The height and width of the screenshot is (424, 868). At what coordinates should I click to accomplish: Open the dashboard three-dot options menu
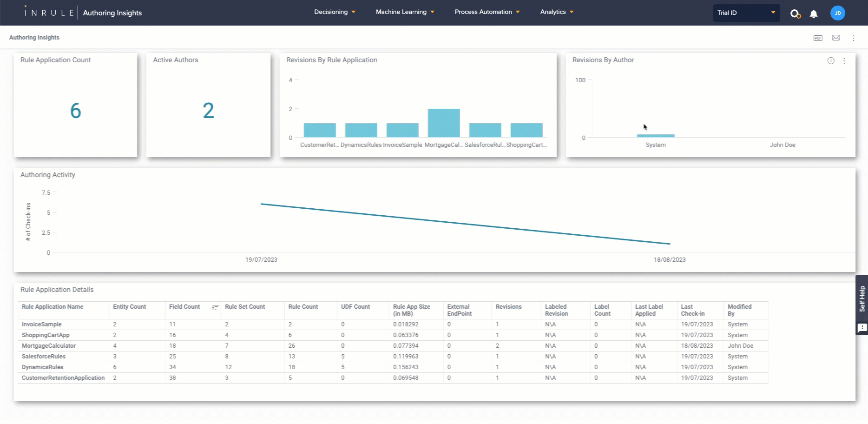point(854,38)
